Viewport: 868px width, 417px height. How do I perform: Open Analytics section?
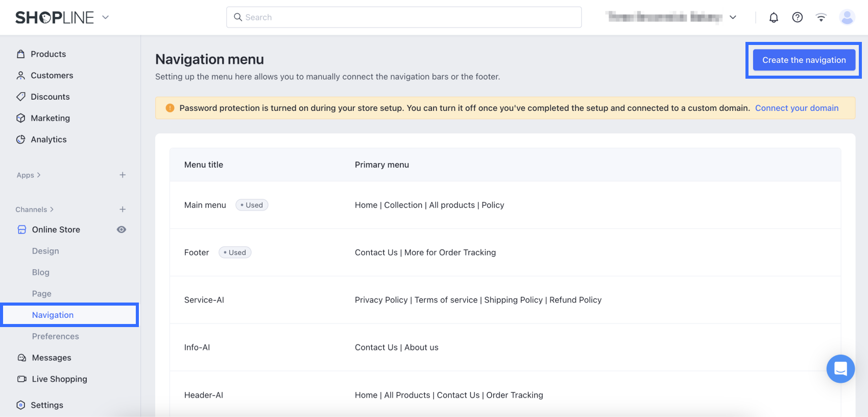49,140
